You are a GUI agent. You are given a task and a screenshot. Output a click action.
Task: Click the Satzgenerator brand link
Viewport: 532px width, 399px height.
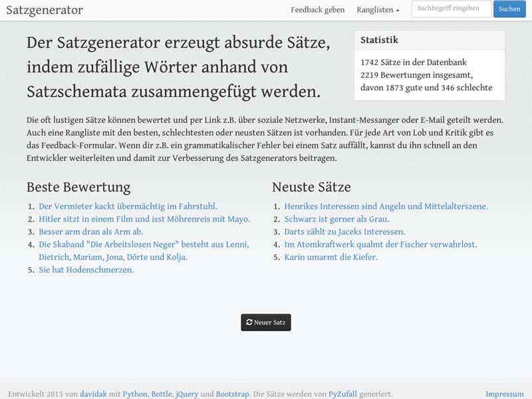(x=44, y=10)
